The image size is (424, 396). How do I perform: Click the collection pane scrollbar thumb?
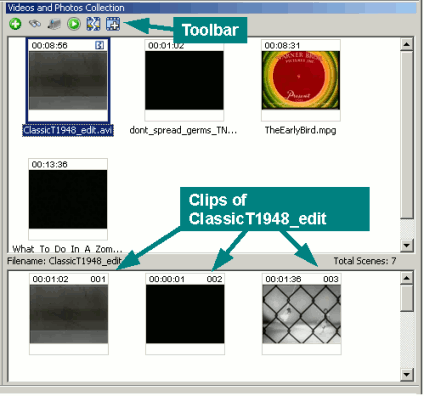407,134
